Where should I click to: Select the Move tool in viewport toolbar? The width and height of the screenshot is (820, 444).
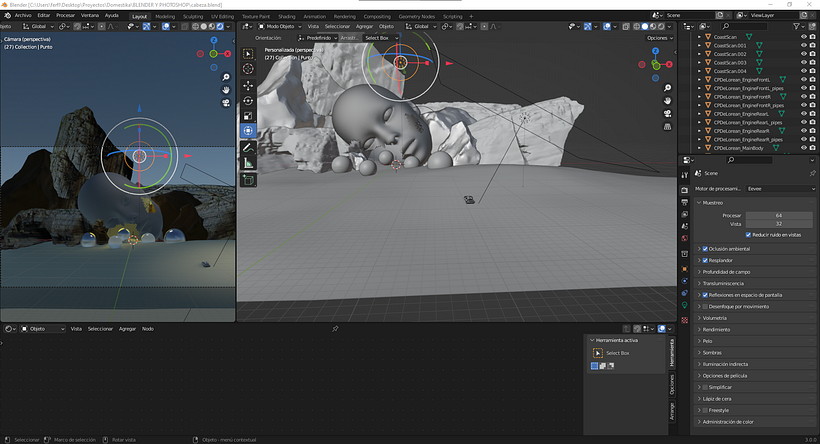249,85
